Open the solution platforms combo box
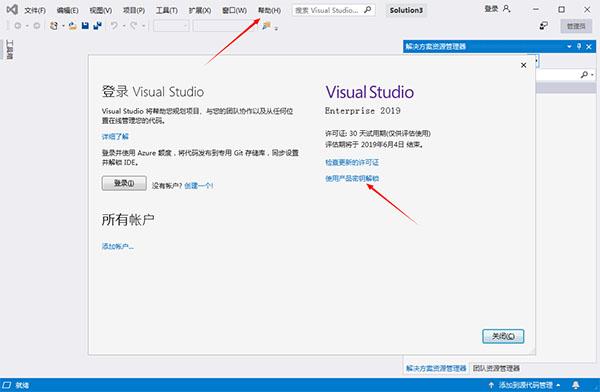 [223, 26]
